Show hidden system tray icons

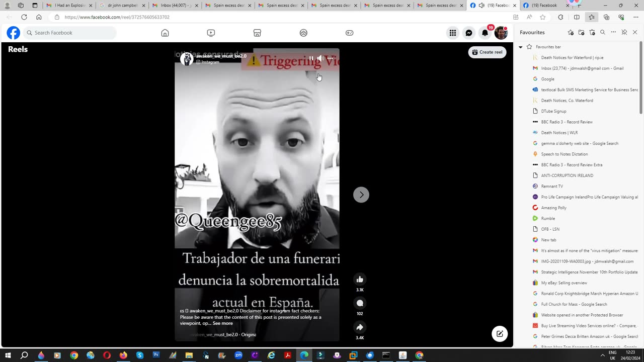point(602,355)
